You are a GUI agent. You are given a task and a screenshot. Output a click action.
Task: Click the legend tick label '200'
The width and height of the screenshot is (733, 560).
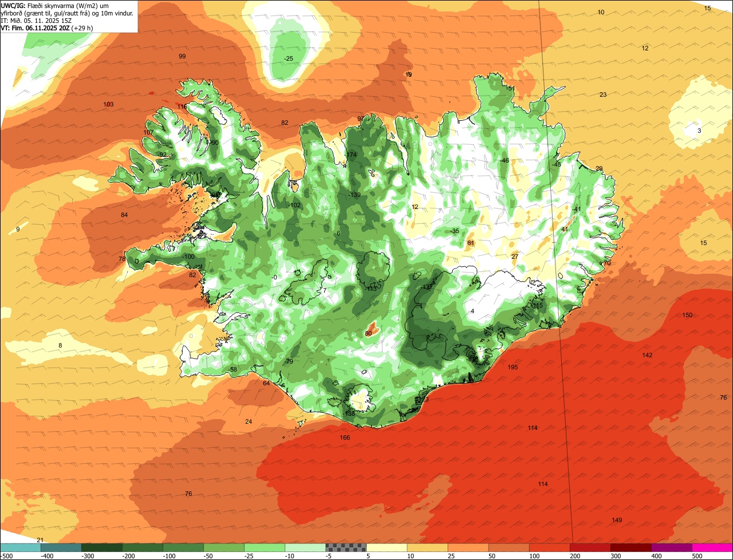[575, 556]
